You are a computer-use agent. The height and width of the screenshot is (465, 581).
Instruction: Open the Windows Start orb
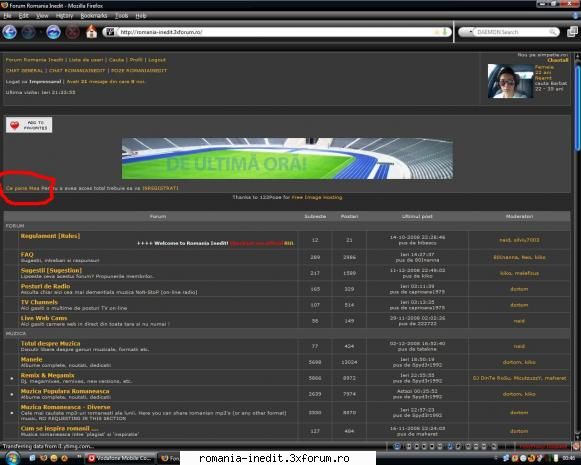point(12,458)
